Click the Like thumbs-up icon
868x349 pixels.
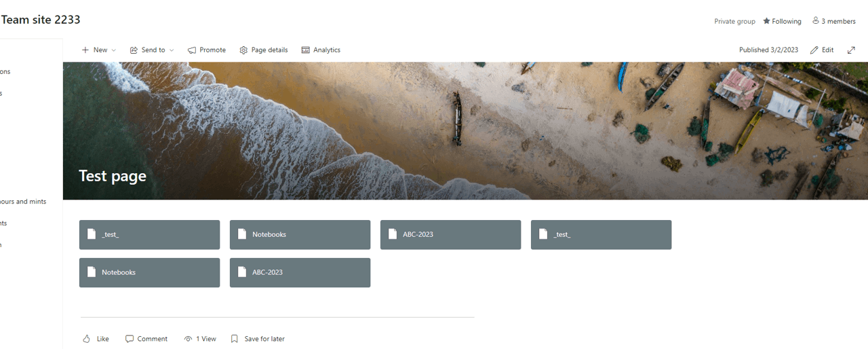(x=86, y=339)
